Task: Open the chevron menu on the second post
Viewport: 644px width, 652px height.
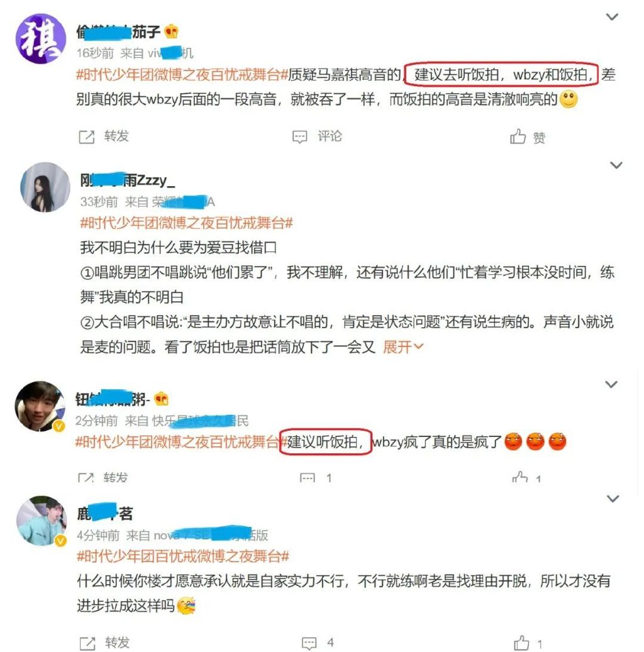Action: click(616, 165)
